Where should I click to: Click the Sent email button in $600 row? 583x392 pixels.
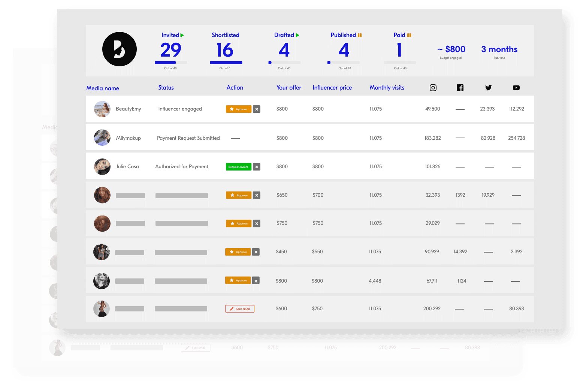tap(240, 309)
